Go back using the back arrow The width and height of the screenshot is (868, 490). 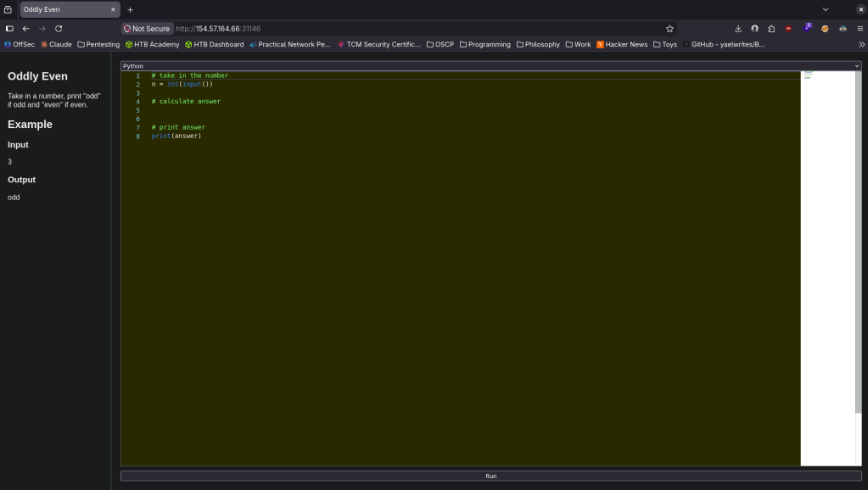[x=25, y=28]
